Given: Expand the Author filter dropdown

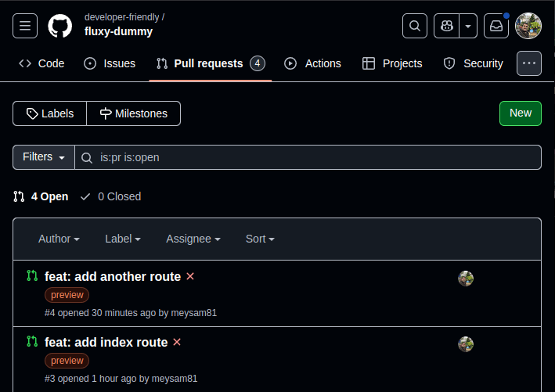Looking at the screenshot, I should [x=59, y=239].
